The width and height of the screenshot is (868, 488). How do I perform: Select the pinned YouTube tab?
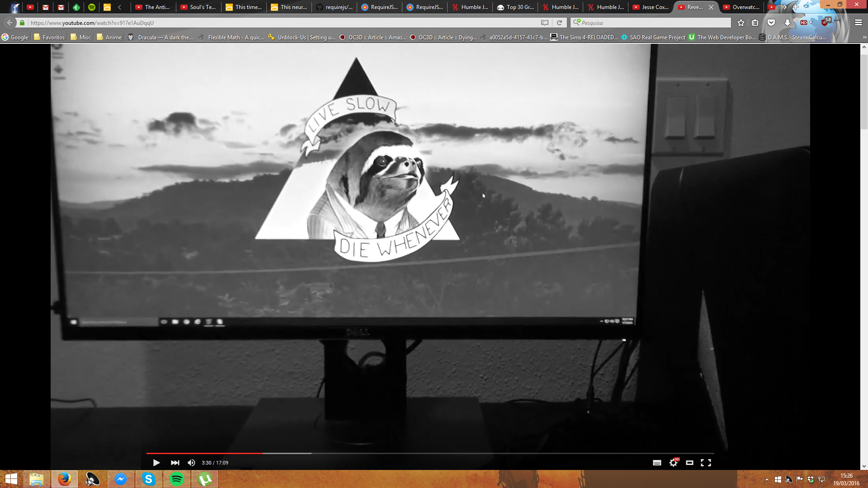point(30,7)
